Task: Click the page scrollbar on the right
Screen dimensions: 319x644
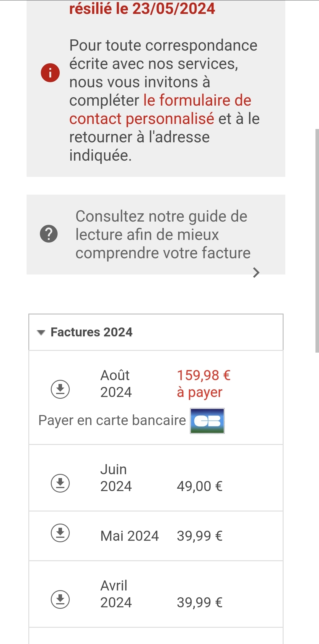Action: click(x=317, y=240)
